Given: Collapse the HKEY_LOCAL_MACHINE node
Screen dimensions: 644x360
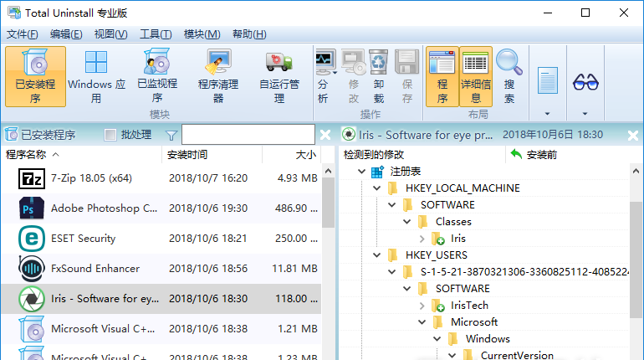Looking at the screenshot, I should (x=376, y=188).
